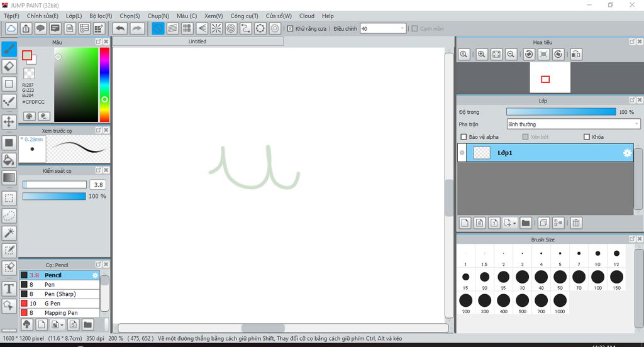Select the Text tool
The width and height of the screenshot is (644, 347).
(9, 289)
